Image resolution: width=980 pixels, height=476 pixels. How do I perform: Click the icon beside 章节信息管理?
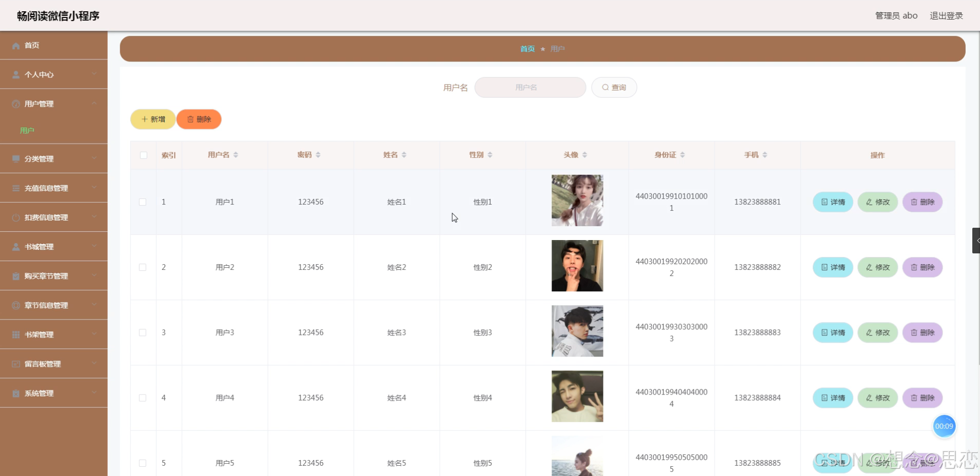pos(16,305)
